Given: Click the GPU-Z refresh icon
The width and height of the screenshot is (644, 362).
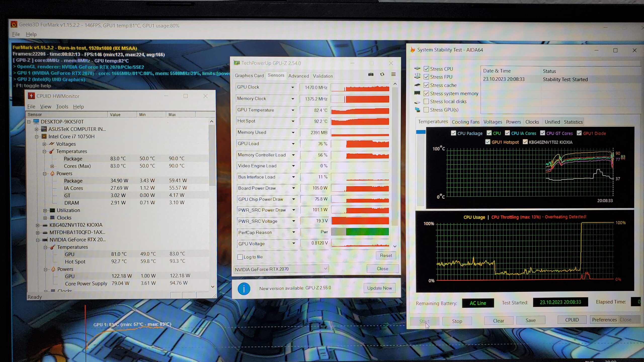Looking at the screenshot, I should click(x=382, y=74).
